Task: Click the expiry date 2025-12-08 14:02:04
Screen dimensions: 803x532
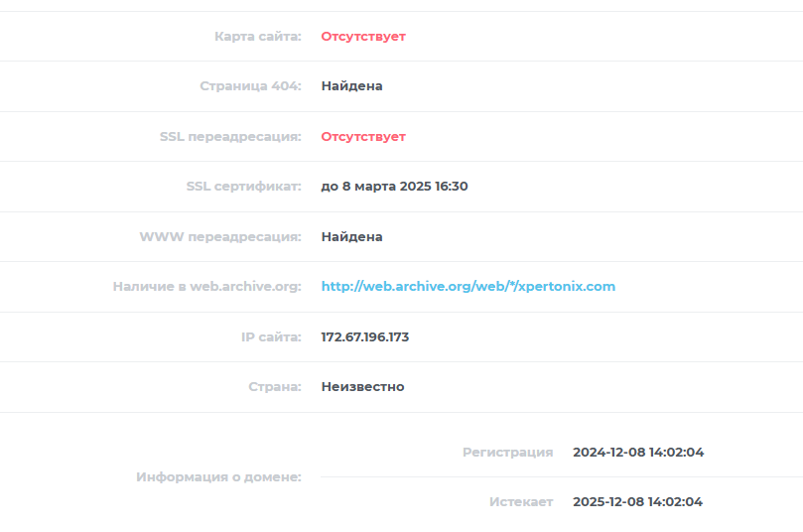Action: (637, 502)
